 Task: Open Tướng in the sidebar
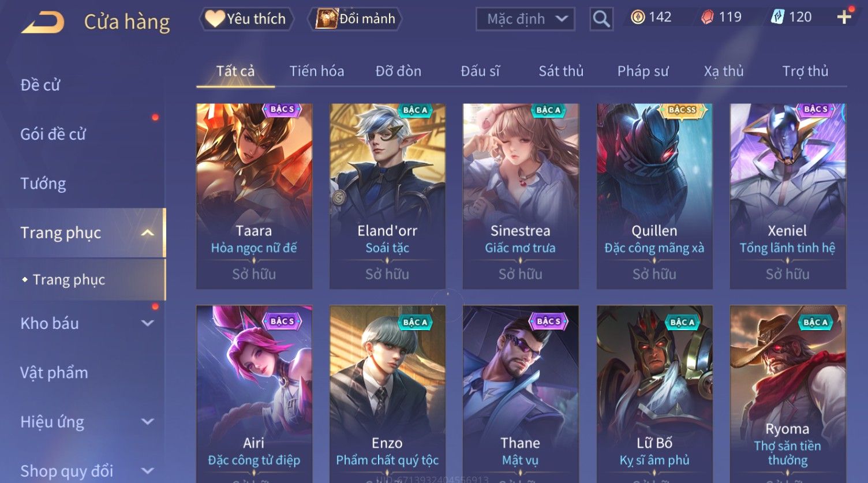43,184
